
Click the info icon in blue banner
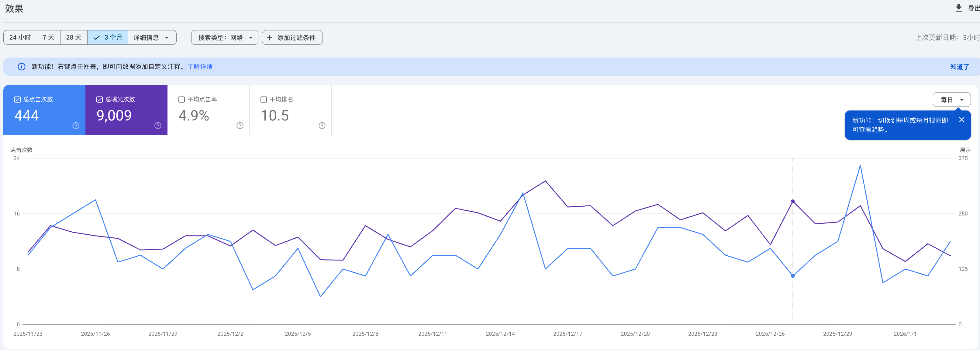pos(22,67)
